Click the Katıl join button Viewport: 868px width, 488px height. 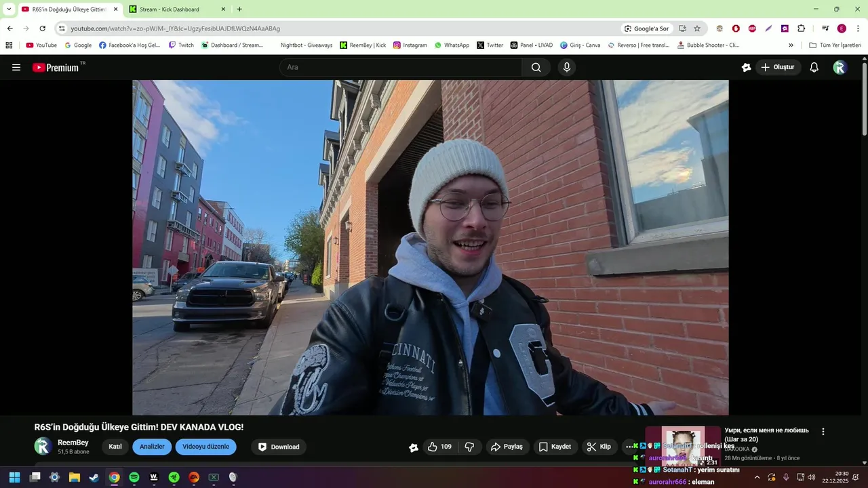pos(115,447)
